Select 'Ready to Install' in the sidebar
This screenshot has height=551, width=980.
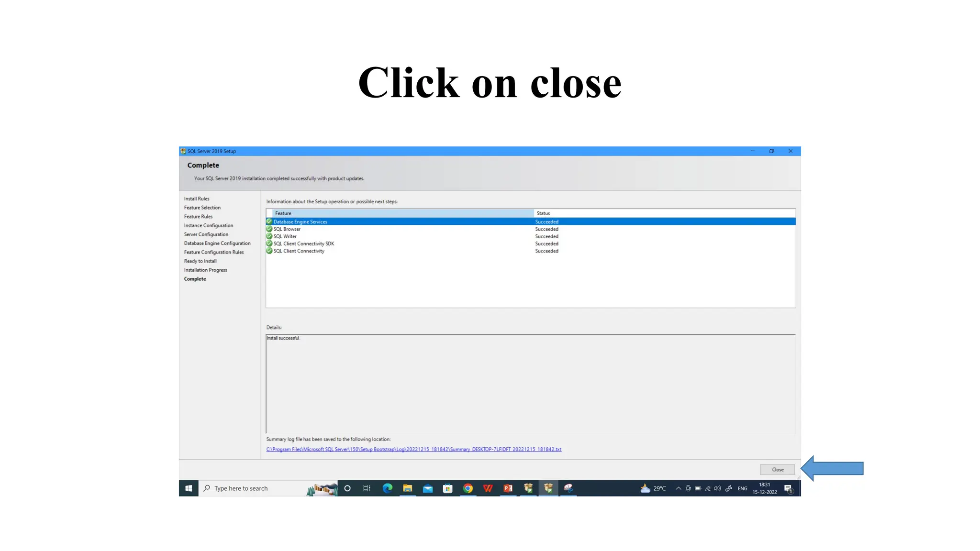(x=200, y=261)
